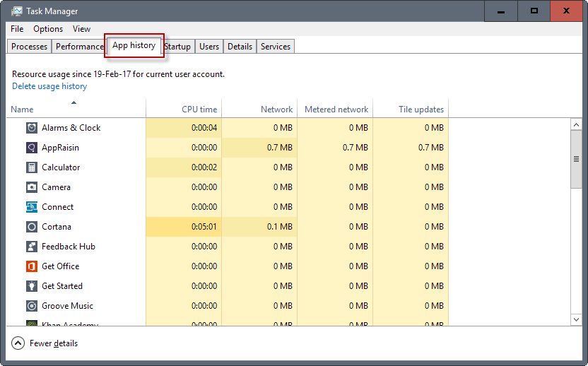588x366 pixels.
Task: Click the Fewer details label
Action: [x=54, y=343]
